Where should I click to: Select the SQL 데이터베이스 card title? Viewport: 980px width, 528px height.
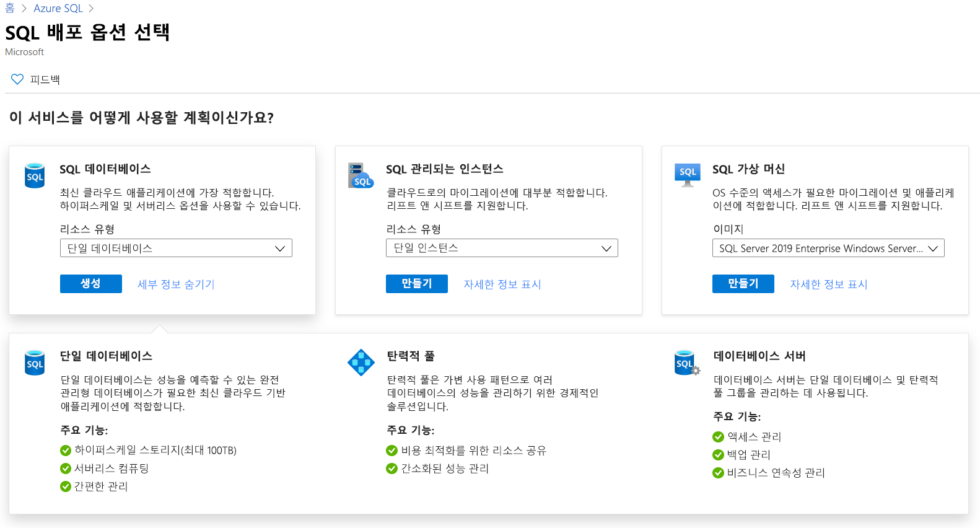point(105,169)
